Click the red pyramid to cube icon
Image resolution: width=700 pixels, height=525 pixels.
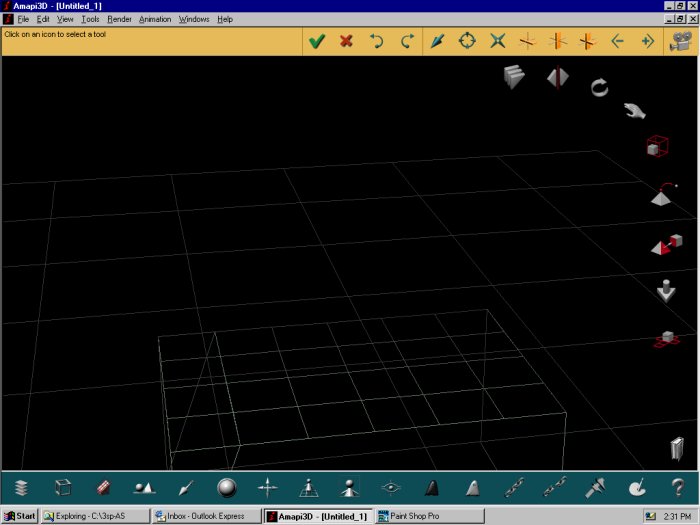(667, 244)
